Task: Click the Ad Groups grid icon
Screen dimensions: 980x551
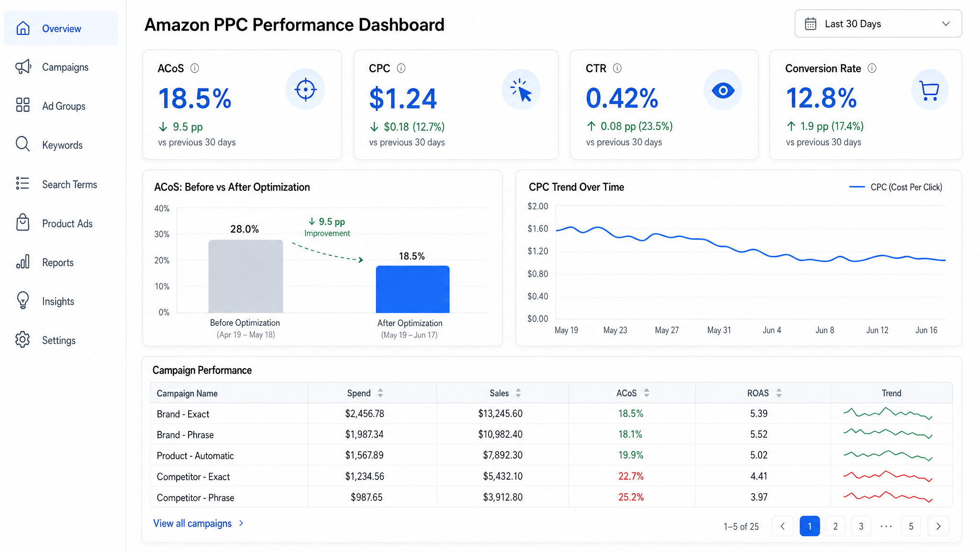Action: pyautogui.click(x=23, y=105)
